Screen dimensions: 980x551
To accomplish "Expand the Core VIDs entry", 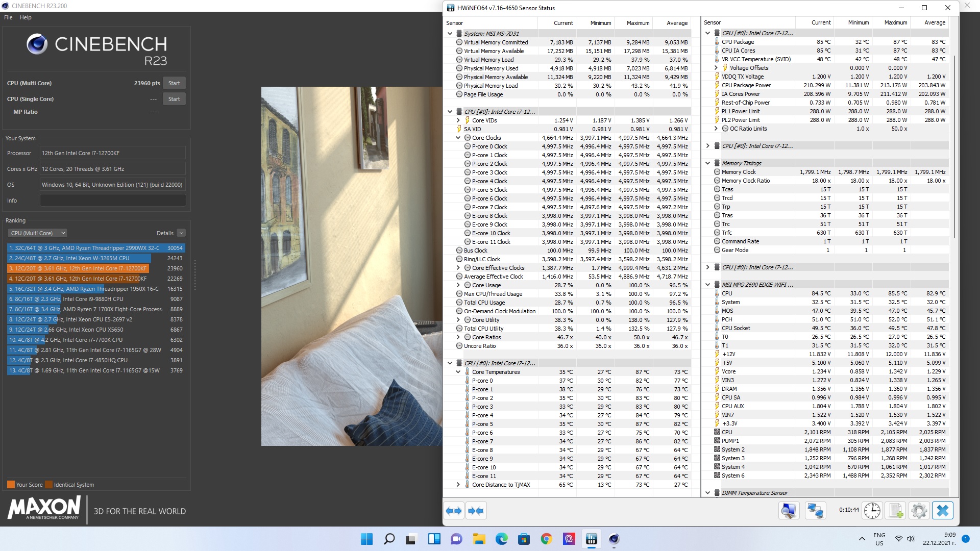I will coord(458,120).
